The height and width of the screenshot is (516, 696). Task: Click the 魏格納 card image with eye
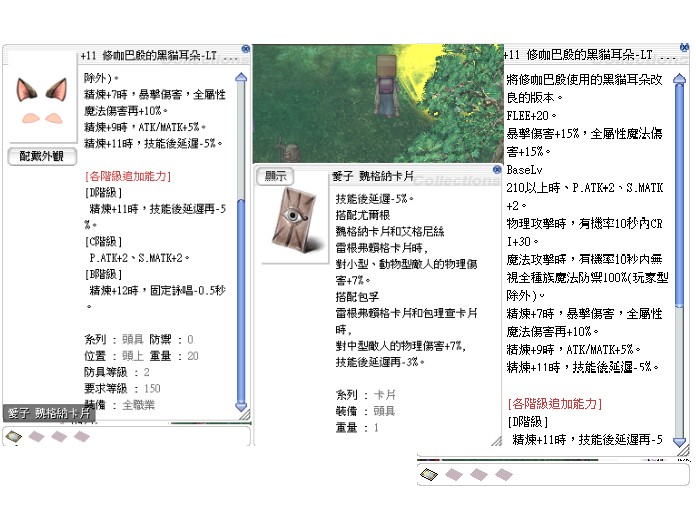tap(296, 220)
